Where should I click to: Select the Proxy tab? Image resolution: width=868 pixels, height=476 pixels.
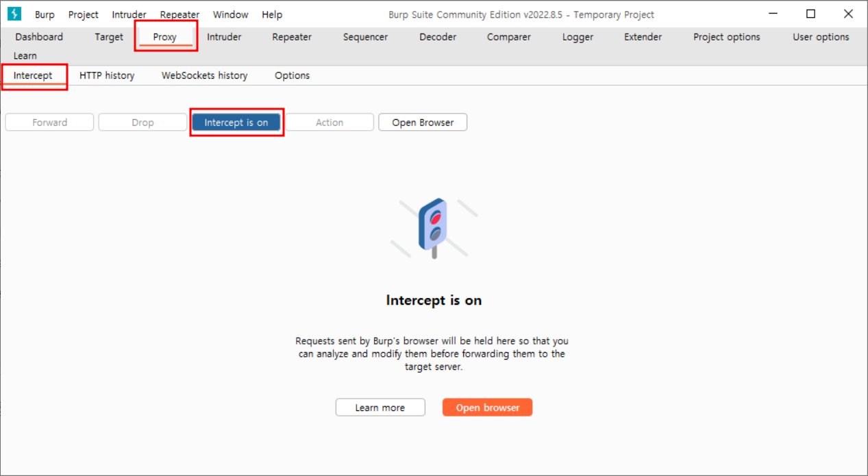(165, 37)
